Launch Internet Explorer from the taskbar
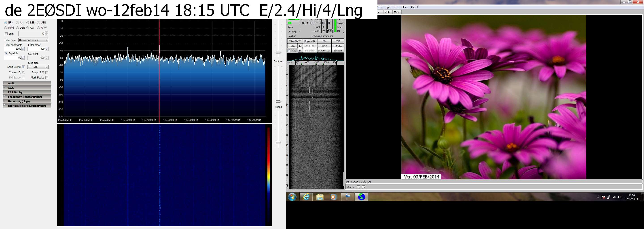644x229 pixels. 306,197
